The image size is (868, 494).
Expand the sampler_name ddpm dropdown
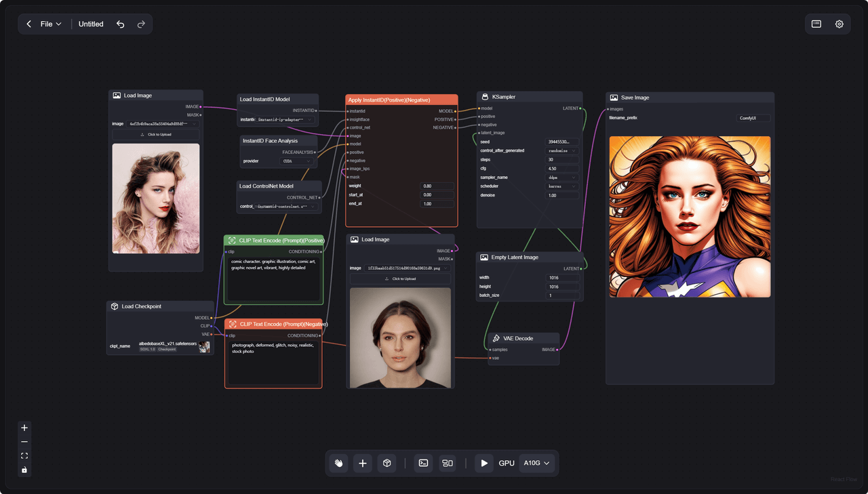pos(563,177)
